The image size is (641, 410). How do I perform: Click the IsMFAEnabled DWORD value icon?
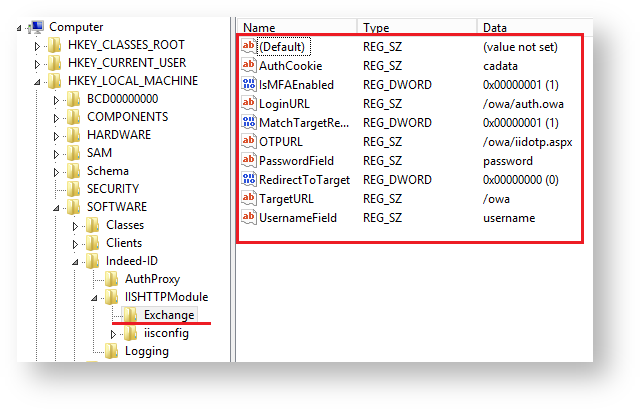[249, 85]
